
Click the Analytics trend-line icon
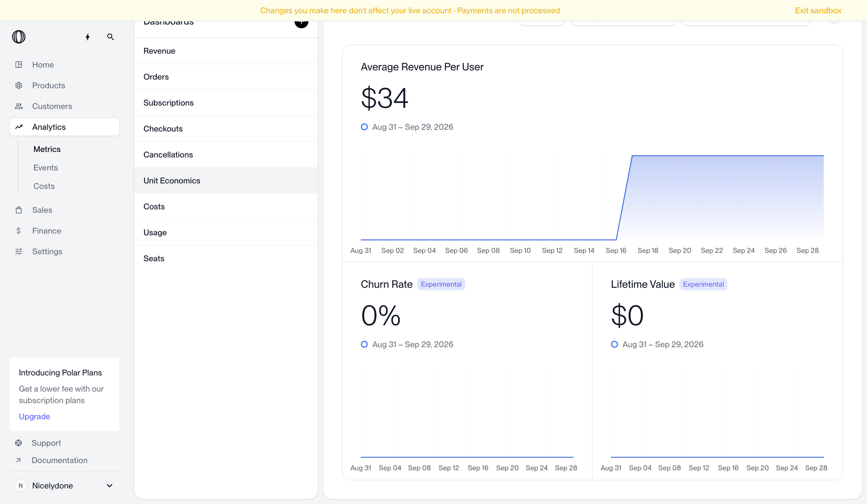click(19, 127)
